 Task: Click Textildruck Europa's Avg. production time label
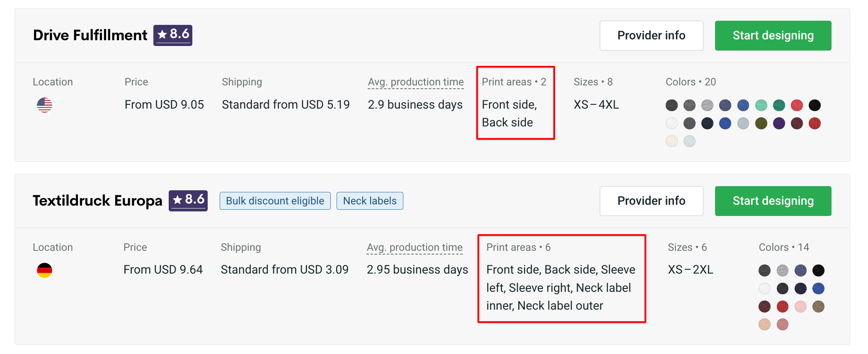(415, 247)
